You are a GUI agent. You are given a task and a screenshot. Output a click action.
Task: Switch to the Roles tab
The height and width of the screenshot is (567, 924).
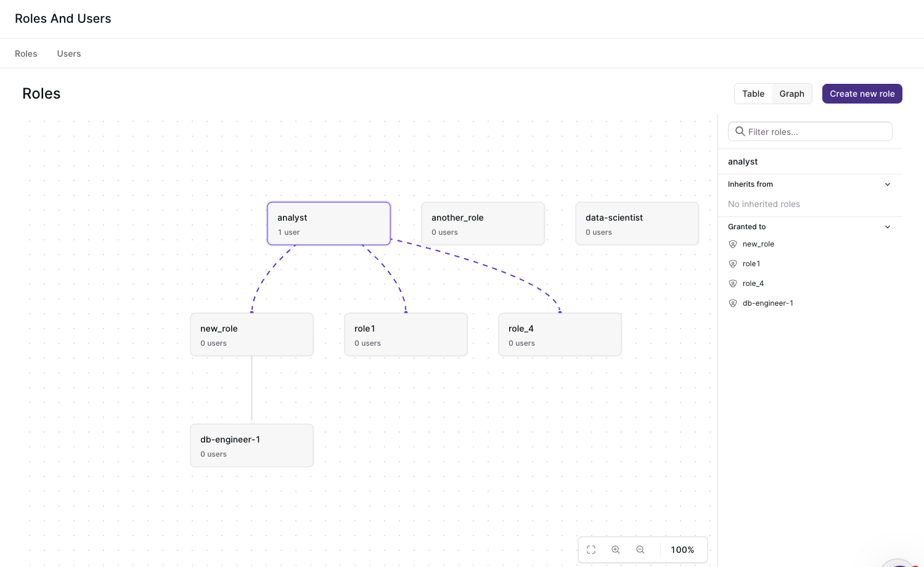pos(26,54)
